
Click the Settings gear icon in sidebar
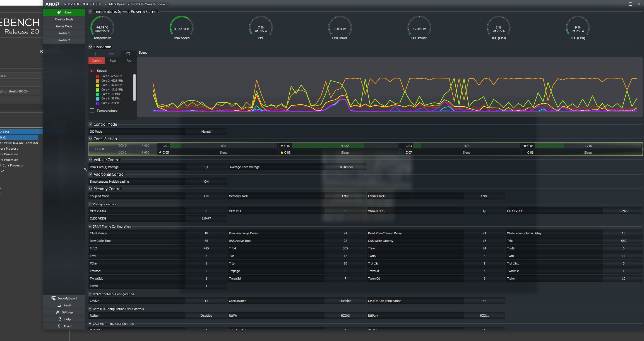pyautogui.click(x=57, y=312)
